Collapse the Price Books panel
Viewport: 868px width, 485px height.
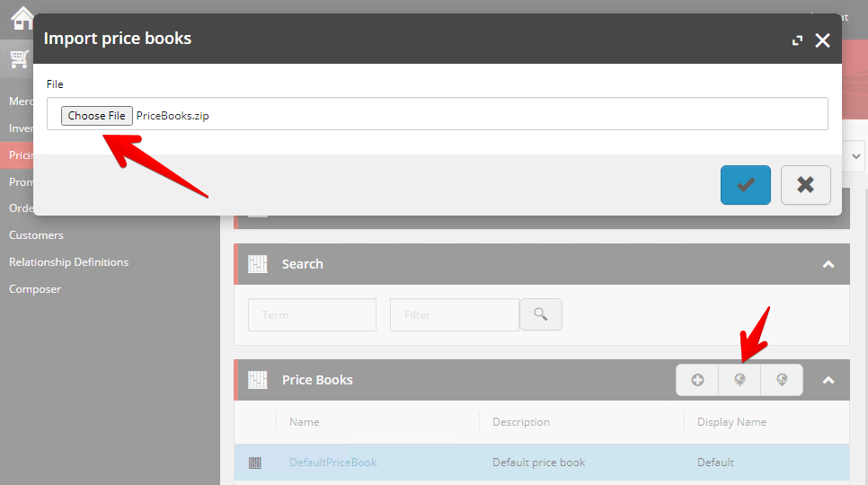pyautogui.click(x=828, y=380)
